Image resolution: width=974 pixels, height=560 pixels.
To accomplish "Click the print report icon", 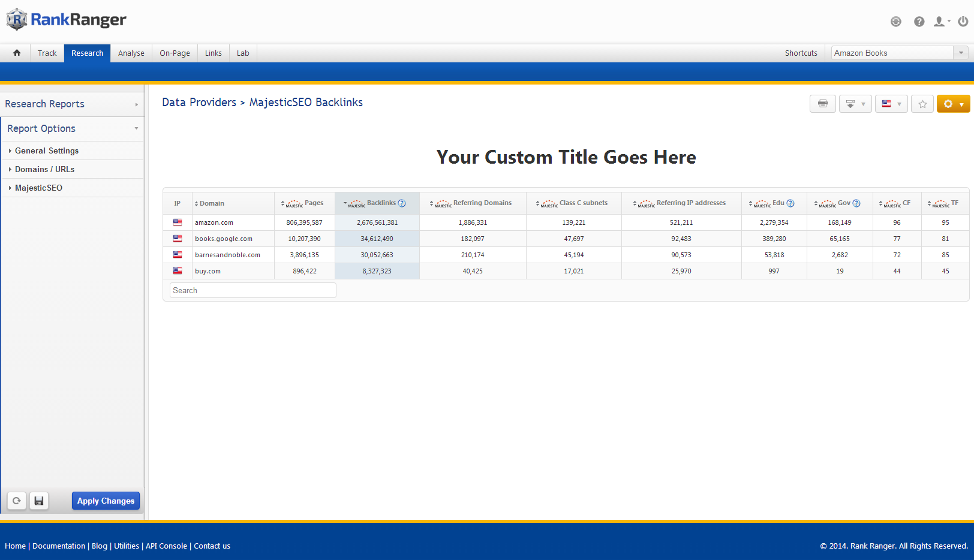I will [x=822, y=104].
